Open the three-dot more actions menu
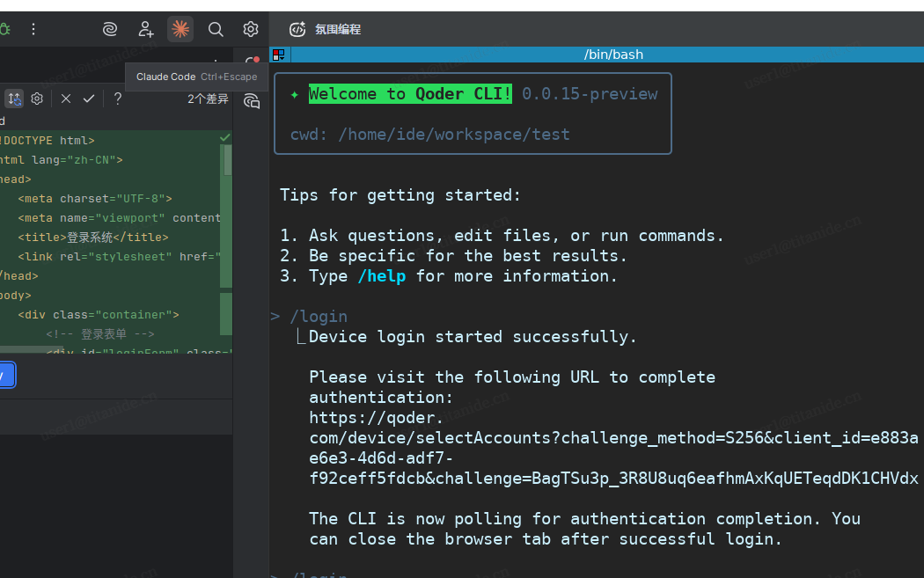The height and width of the screenshot is (578, 924). (x=33, y=29)
